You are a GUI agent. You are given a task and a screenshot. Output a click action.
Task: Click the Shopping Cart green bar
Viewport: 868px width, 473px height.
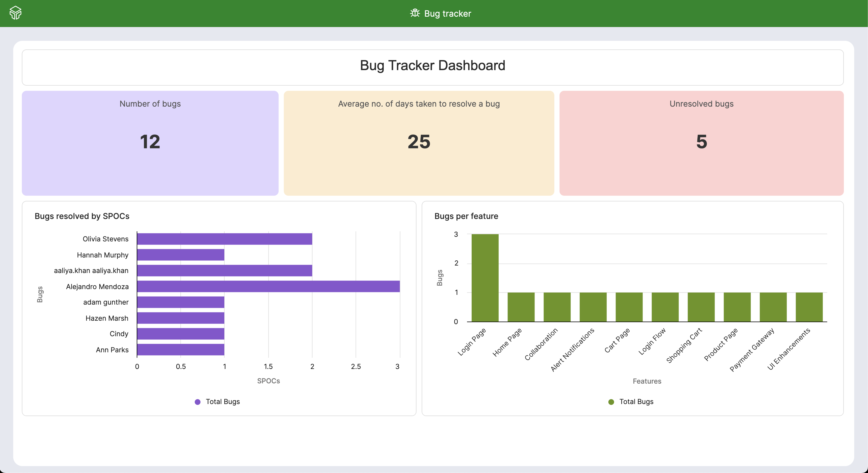click(x=701, y=307)
